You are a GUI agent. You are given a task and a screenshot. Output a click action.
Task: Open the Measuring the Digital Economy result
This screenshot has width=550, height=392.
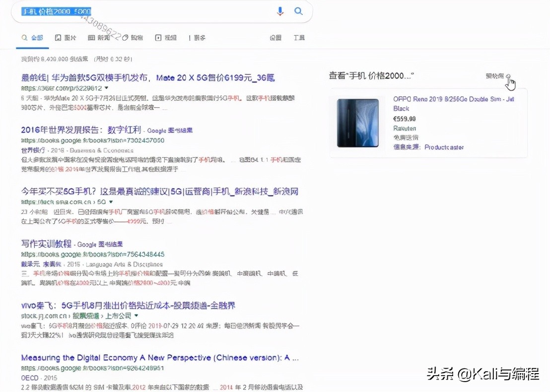(x=160, y=358)
